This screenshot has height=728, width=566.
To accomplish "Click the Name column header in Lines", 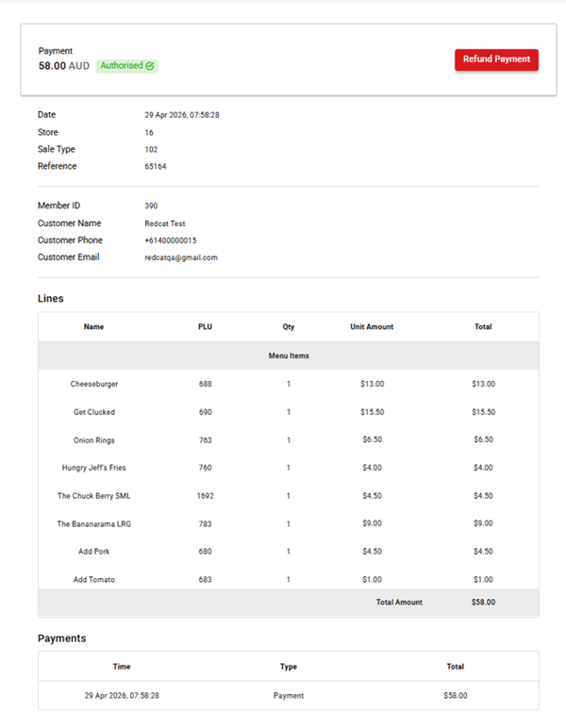I will [x=93, y=327].
